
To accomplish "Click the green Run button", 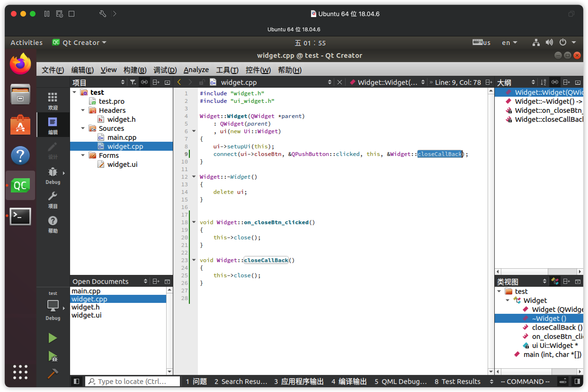I will click(53, 338).
